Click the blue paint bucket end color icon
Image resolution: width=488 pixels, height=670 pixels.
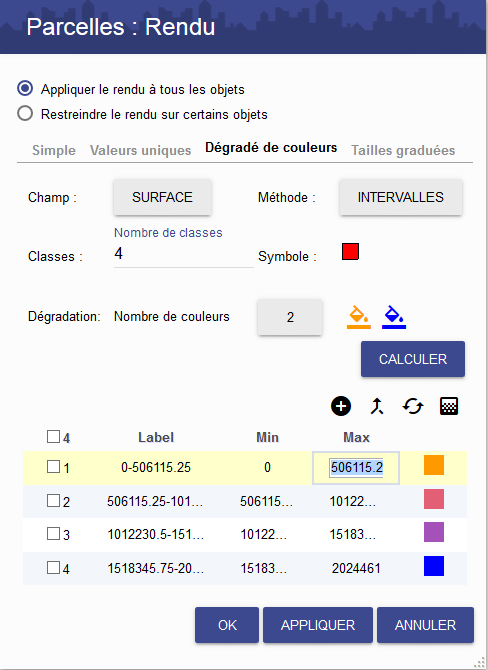coord(394,317)
